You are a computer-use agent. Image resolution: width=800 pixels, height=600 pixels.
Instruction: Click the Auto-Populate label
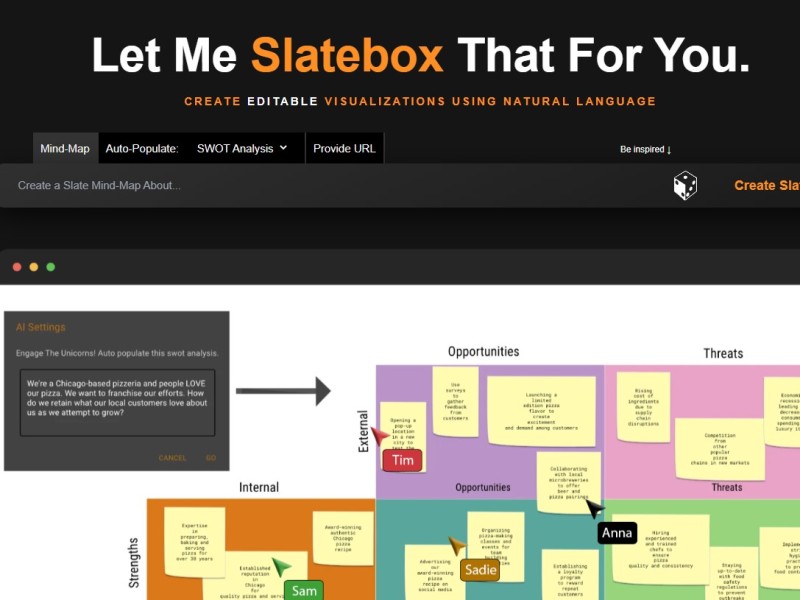(142, 148)
